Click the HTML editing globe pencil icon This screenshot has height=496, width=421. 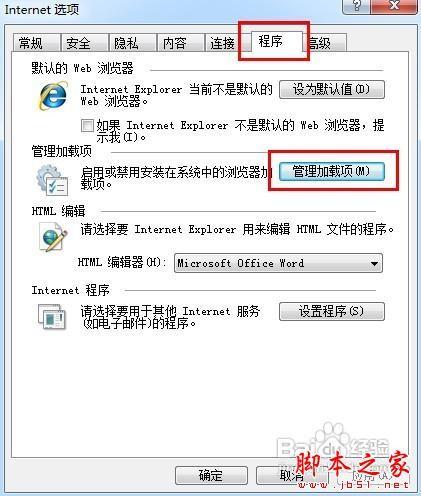53,237
